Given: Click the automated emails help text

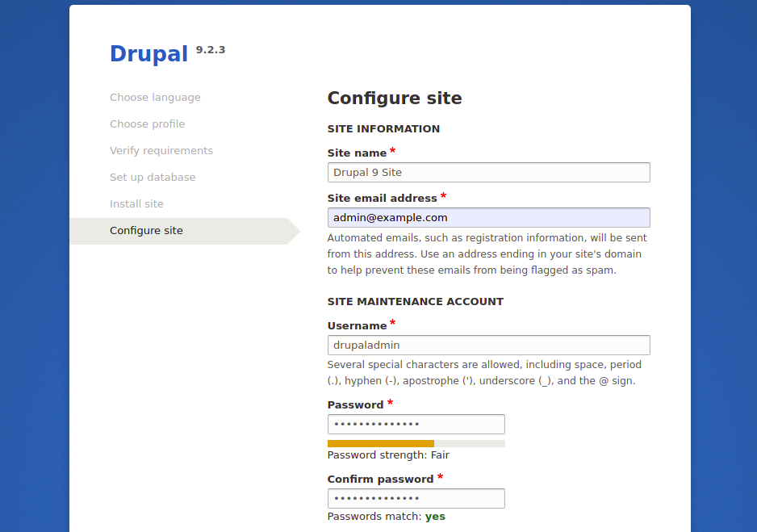Looking at the screenshot, I should (x=487, y=254).
